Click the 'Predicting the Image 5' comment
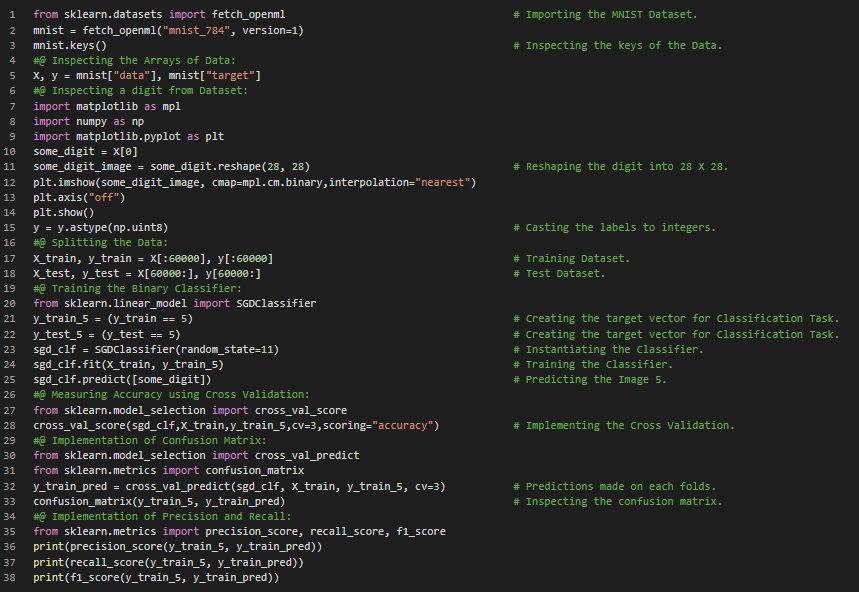 coord(595,379)
